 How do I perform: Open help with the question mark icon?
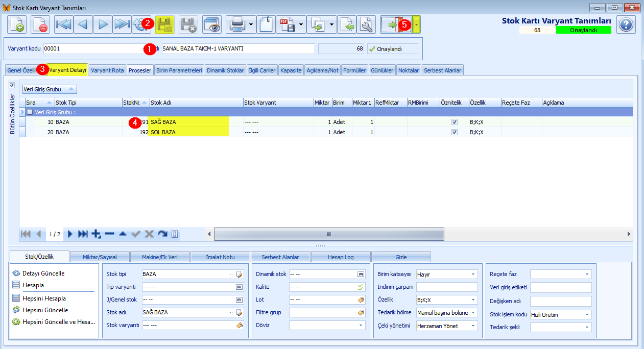(x=626, y=24)
